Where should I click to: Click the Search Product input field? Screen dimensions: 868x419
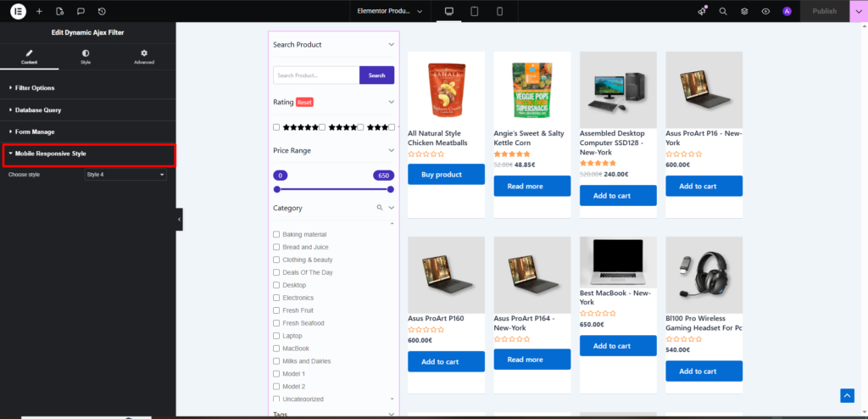click(316, 75)
